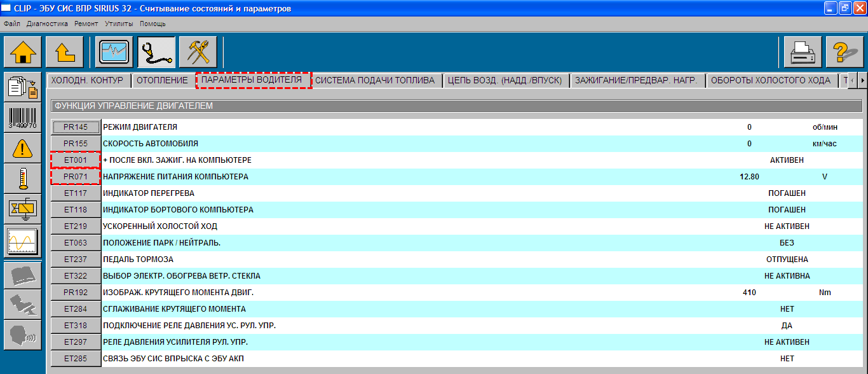The image size is (868, 374).
Task: Open the repair tools hammer-wrench icon
Action: point(198,52)
